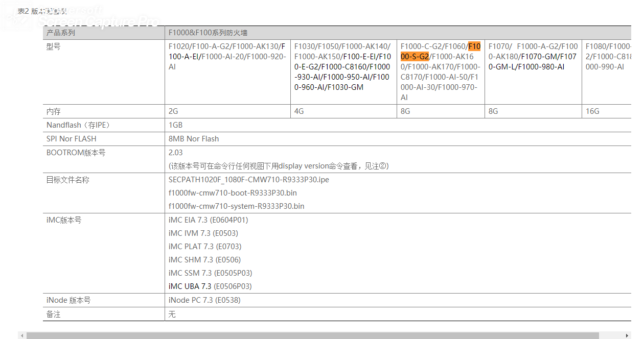Click the 无 remark value
644x339 pixels.
(x=172, y=314)
